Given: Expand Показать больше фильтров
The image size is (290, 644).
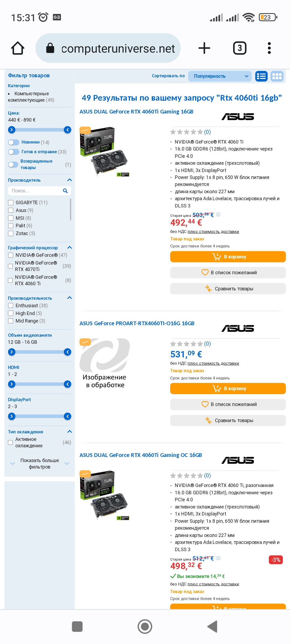Looking at the screenshot, I should pos(40,464).
